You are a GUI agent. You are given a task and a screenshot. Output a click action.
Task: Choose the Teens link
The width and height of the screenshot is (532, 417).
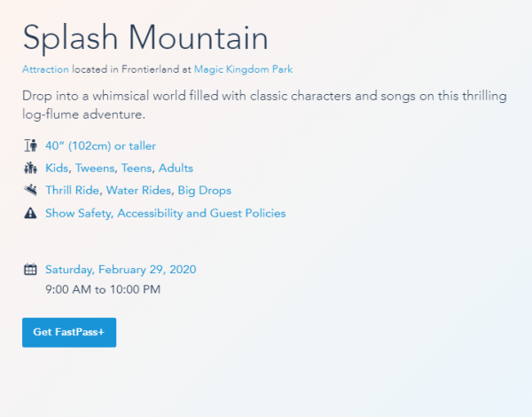tap(137, 168)
